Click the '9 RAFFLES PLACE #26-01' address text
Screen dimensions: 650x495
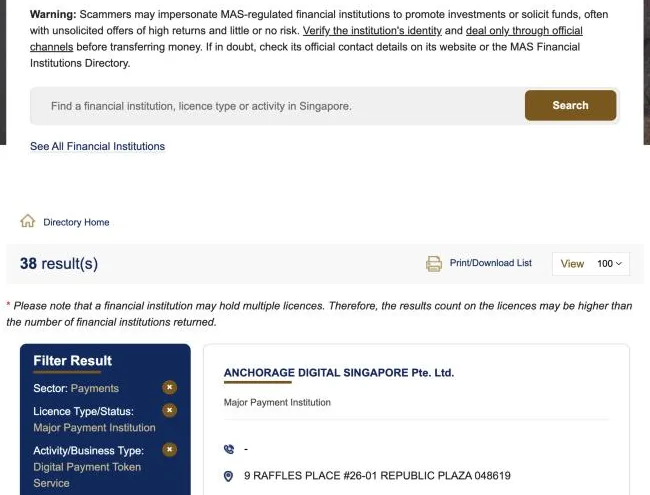pyautogui.click(x=377, y=476)
